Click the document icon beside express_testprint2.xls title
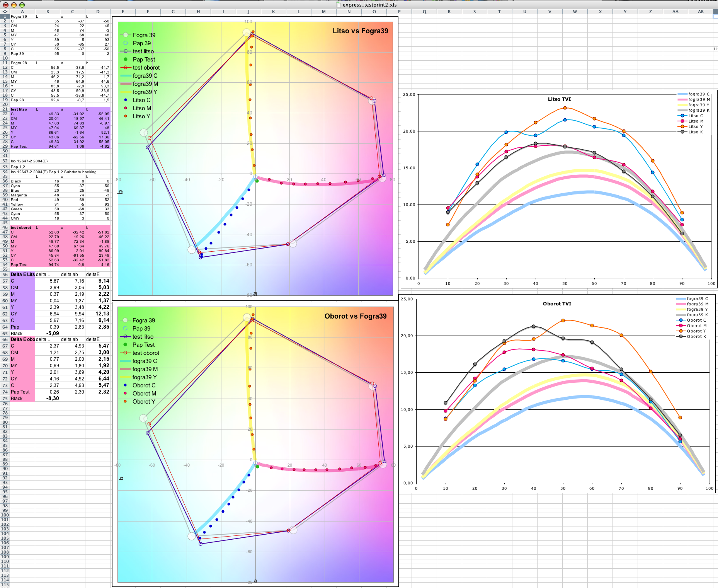 point(339,5)
